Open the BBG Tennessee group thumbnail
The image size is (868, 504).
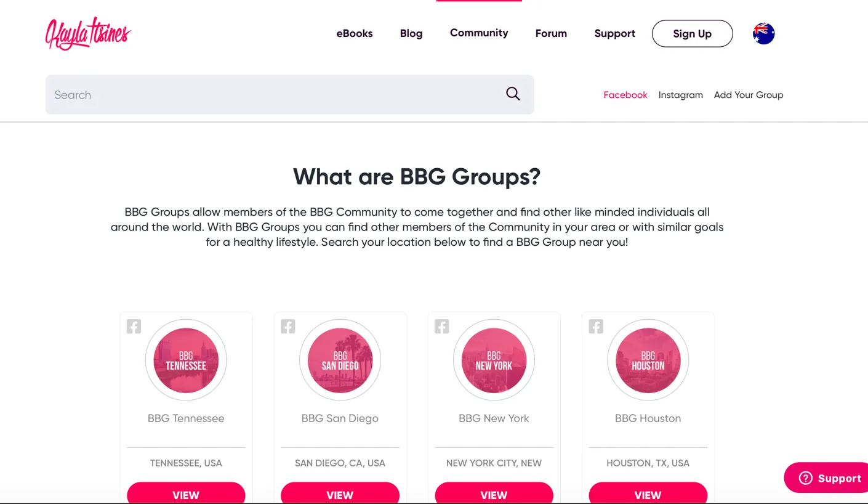click(186, 360)
